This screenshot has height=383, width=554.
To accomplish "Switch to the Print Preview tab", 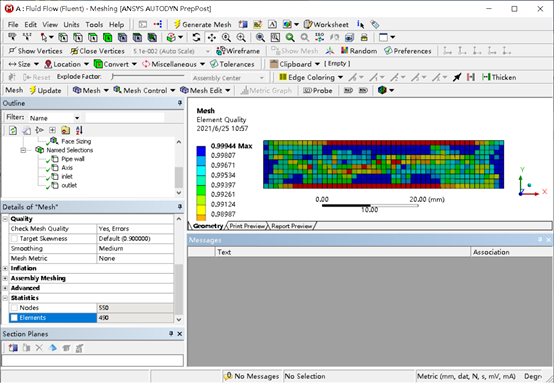I will (x=247, y=226).
